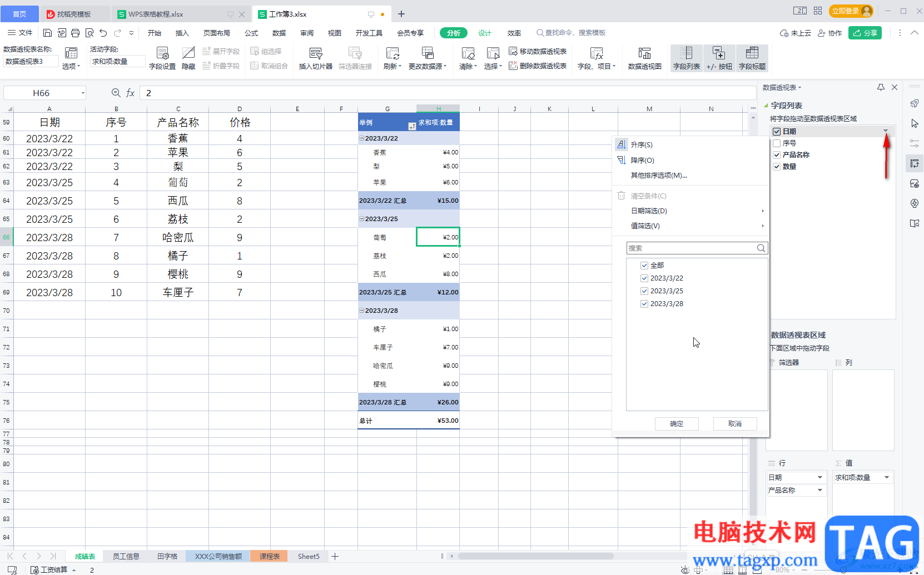Image resolution: width=924 pixels, height=575 pixels.
Task: Switch to the 设计 ribbon tab
Action: click(485, 33)
